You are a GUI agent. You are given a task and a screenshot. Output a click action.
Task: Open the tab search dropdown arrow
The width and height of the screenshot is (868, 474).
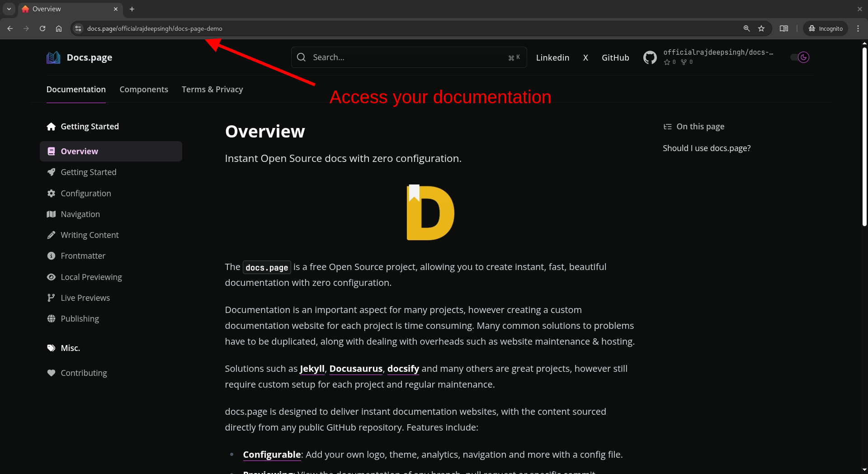9,9
